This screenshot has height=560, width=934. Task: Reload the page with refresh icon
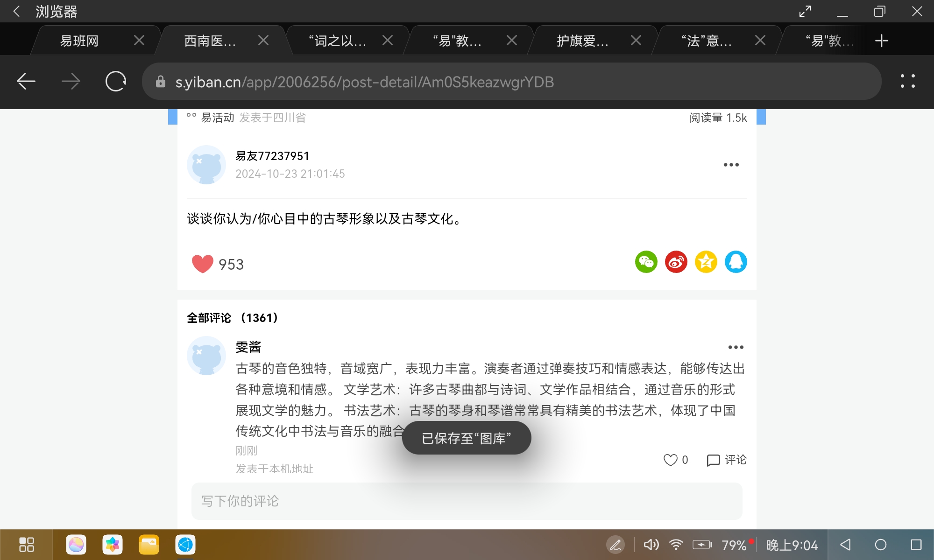click(115, 82)
